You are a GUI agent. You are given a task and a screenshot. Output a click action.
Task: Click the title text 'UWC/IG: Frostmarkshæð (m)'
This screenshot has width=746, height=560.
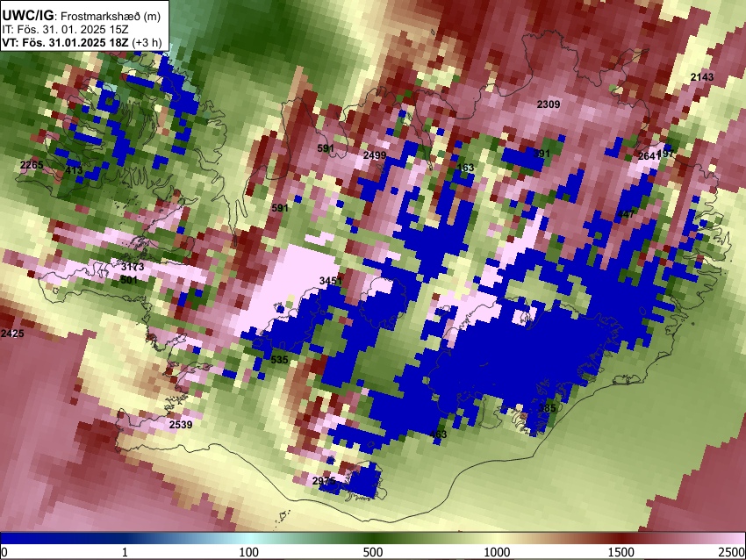pyautogui.click(x=82, y=16)
